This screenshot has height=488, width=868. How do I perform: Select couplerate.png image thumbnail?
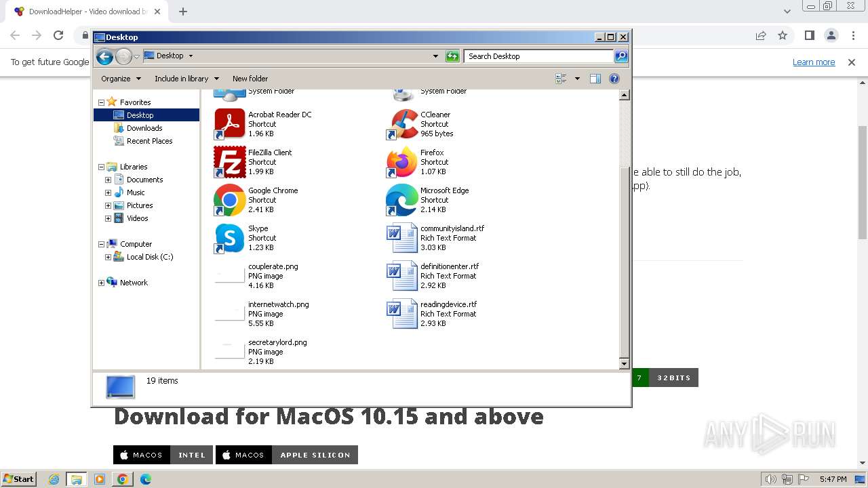click(229, 276)
